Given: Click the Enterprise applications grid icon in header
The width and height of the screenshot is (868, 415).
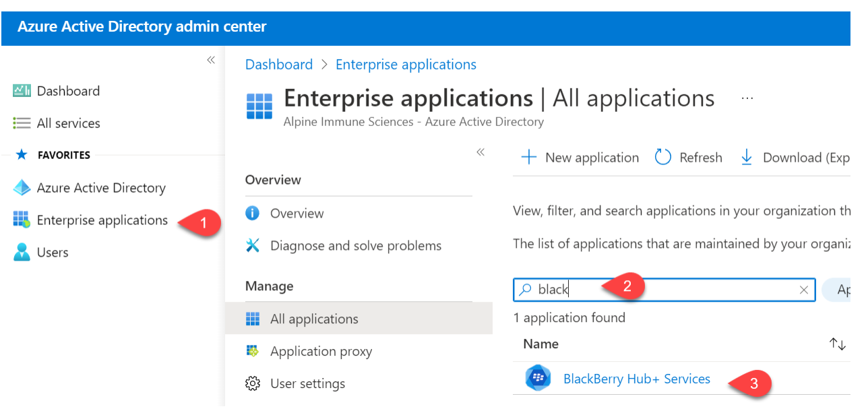Looking at the screenshot, I should (259, 106).
